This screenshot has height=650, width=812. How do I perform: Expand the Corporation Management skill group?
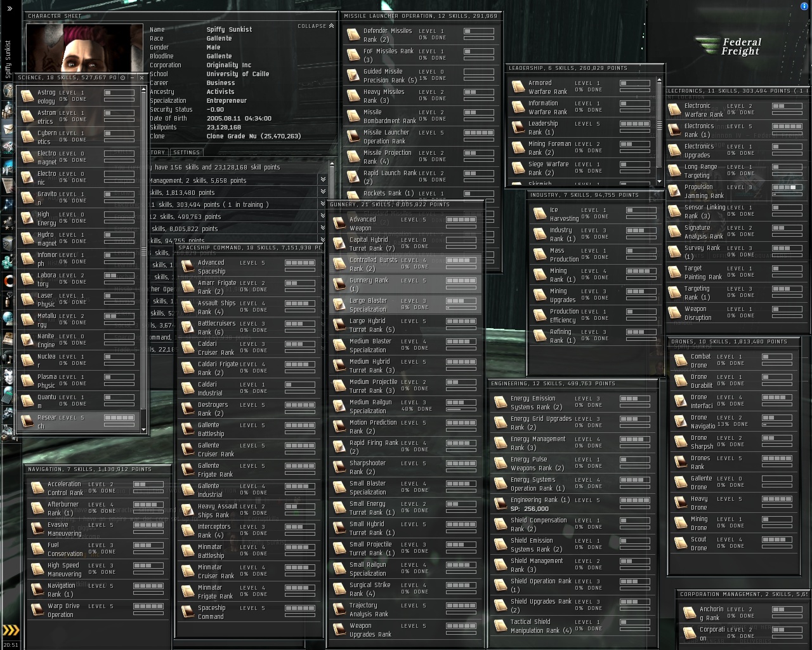(323, 180)
